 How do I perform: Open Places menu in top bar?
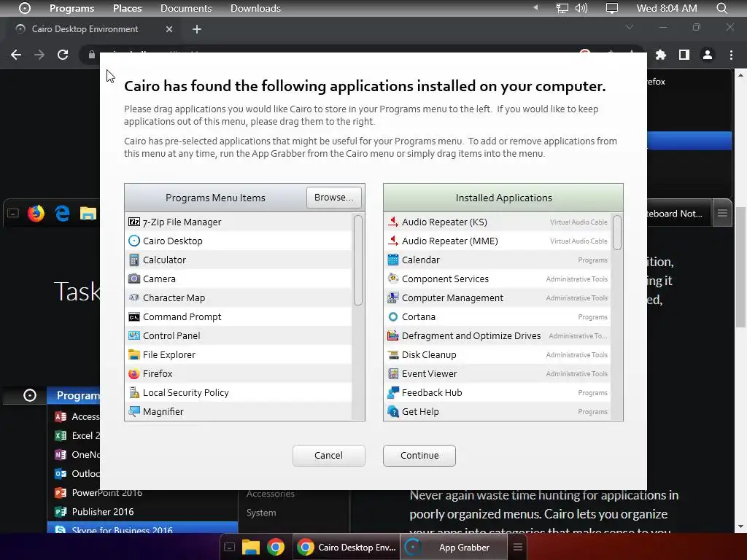(127, 8)
